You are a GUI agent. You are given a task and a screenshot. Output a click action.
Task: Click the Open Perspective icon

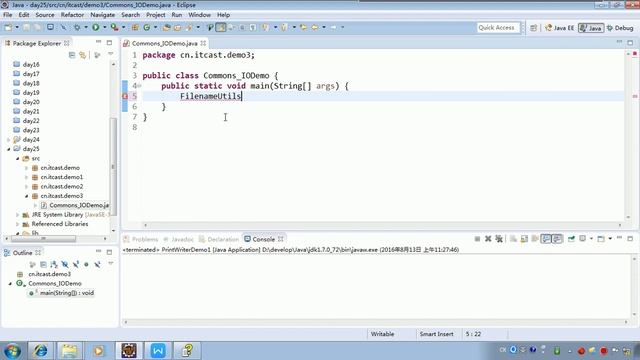(x=533, y=28)
